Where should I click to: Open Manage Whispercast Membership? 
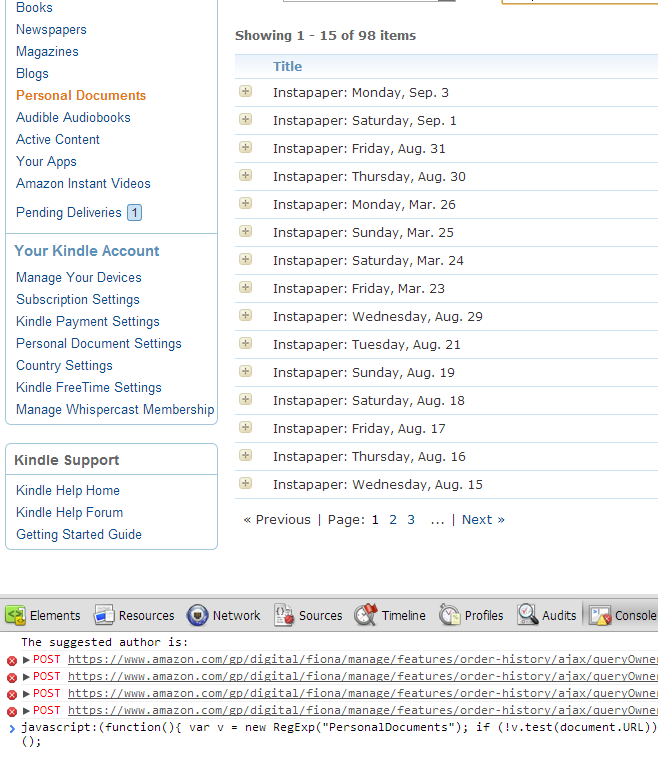click(115, 409)
